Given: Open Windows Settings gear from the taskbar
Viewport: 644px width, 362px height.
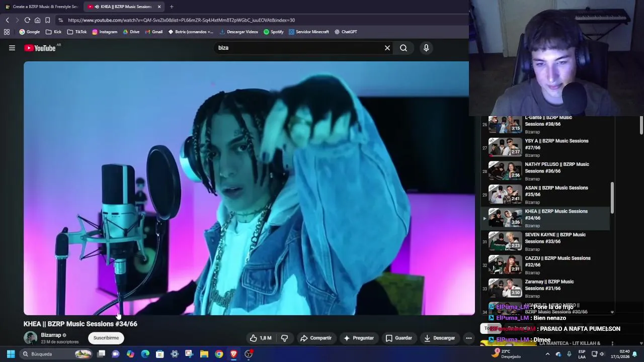Looking at the screenshot, I should (175, 354).
